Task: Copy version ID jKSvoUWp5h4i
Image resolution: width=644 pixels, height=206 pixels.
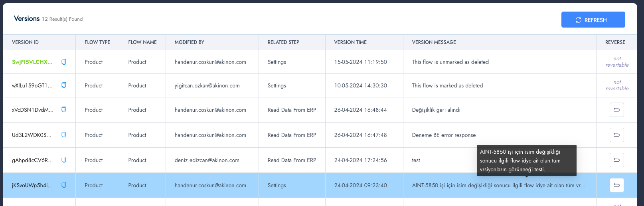Action: pyautogui.click(x=64, y=185)
